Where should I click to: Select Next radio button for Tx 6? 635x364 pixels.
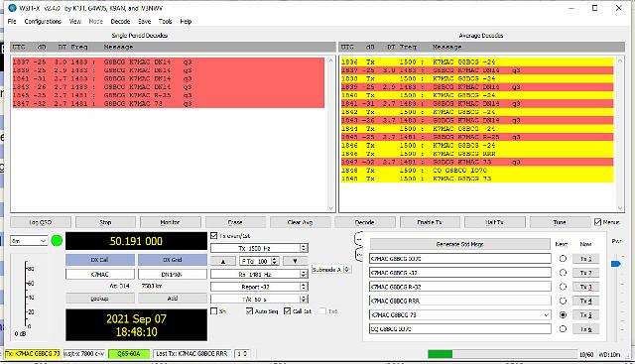click(563, 328)
